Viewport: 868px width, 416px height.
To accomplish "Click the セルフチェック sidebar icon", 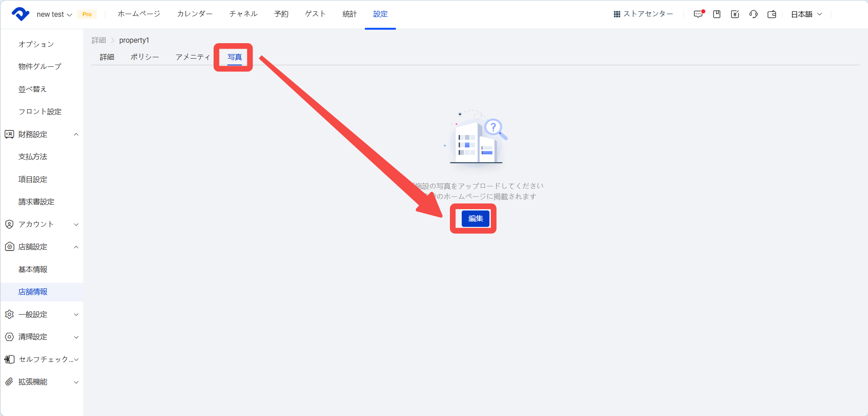I will coord(9,359).
